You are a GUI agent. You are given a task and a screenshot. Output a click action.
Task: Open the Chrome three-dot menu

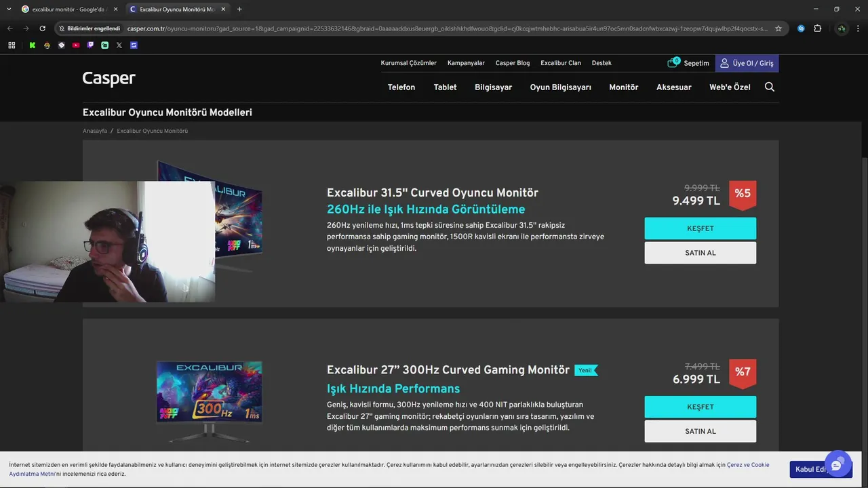tap(859, 28)
